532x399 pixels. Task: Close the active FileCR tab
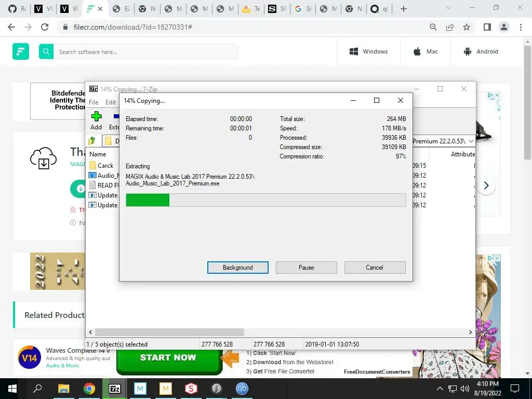[x=100, y=9]
